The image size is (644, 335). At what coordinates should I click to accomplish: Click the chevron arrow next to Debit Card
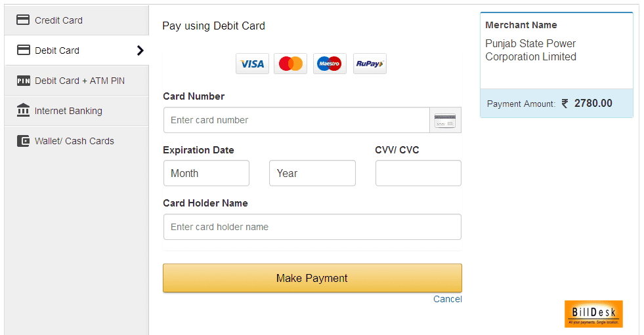140,50
